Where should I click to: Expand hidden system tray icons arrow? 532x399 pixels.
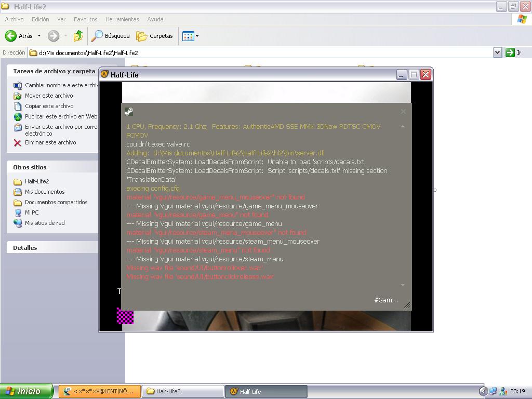pyautogui.click(x=483, y=391)
